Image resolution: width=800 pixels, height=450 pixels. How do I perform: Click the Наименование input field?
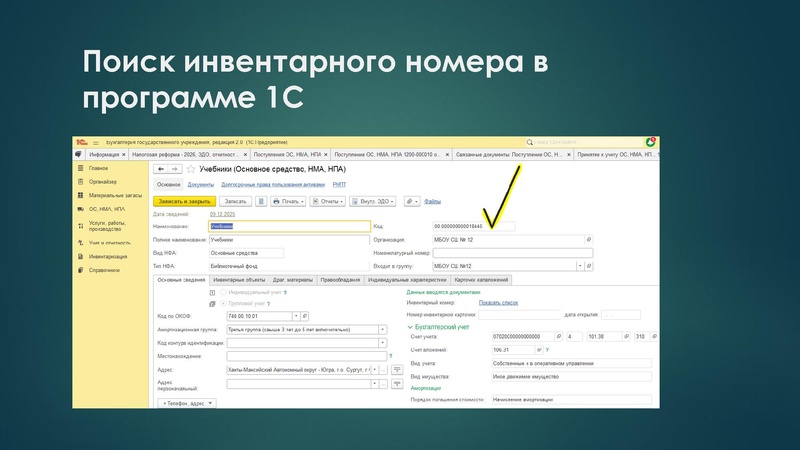point(289,226)
